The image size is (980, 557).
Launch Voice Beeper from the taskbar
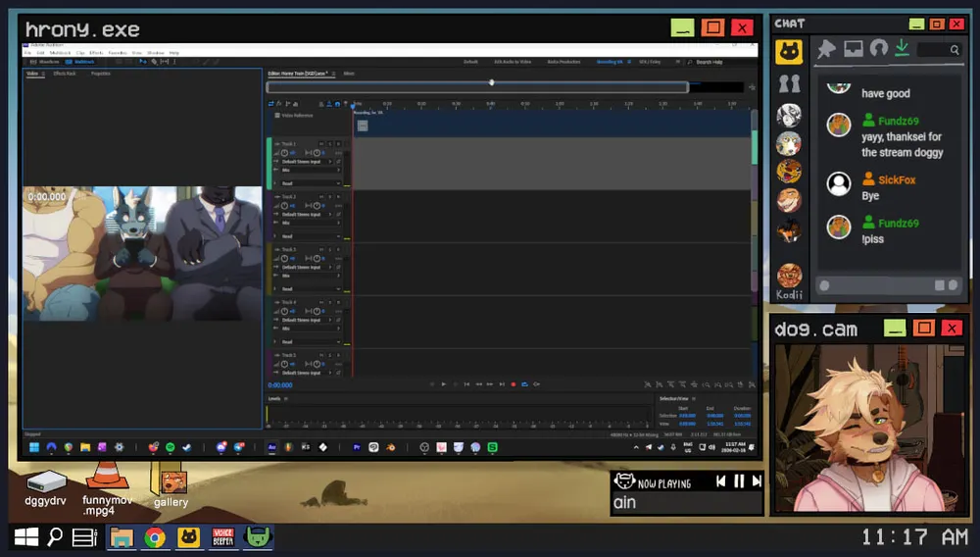tap(222, 536)
